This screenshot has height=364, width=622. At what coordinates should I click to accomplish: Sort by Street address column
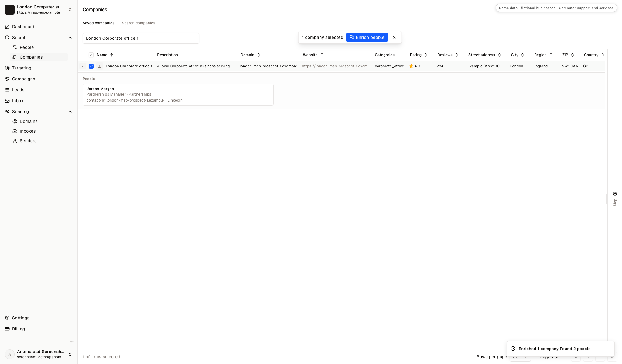tap(485, 55)
